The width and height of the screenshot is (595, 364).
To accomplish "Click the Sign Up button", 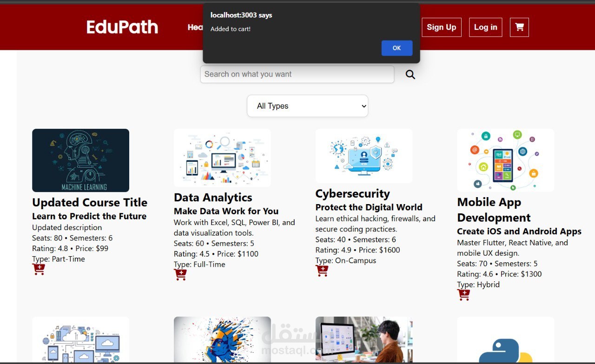I will tap(441, 27).
